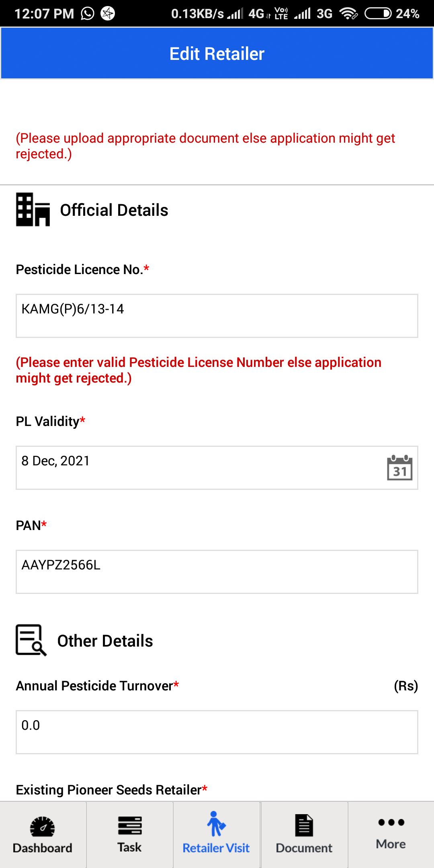Focus the Pesticide Licence No. field

point(217,316)
